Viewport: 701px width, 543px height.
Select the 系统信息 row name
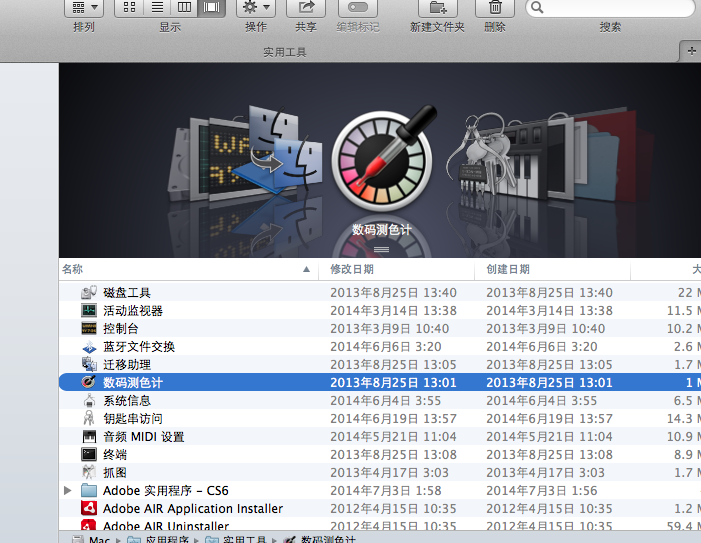click(x=127, y=400)
